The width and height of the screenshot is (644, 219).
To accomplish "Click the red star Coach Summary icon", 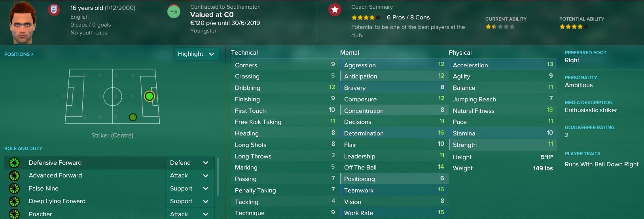I will click(335, 10).
